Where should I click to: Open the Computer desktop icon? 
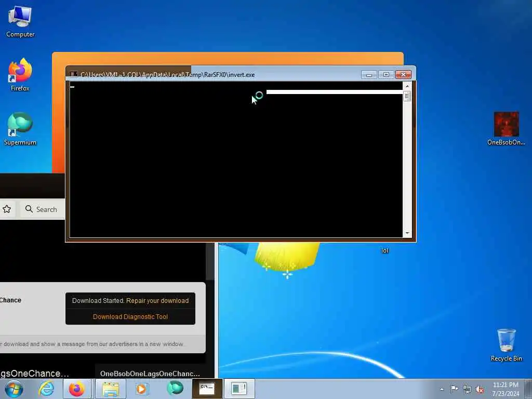pyautogui.click(x=20, y=22)
